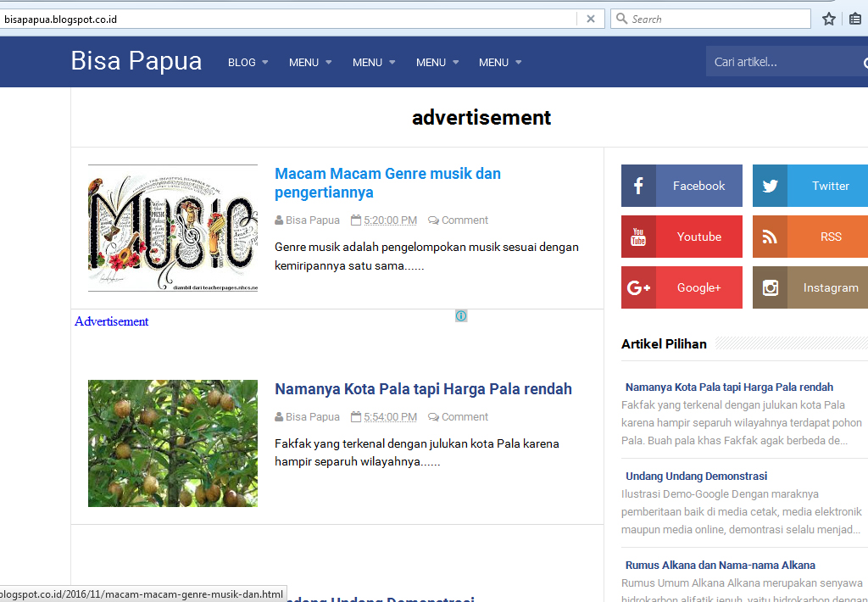The height and width of the screenshot is (602, 868).
Task: Stop page loading with the X button
Action: (x=591, y=19)
